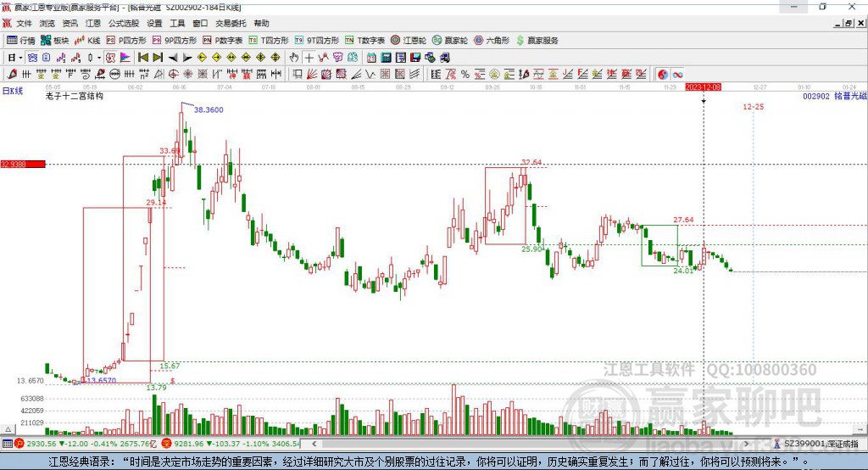The image size is (868, 470).
Task: Click the floppy disk save icon
Action: pyautogui.click(x=415, y=58)
